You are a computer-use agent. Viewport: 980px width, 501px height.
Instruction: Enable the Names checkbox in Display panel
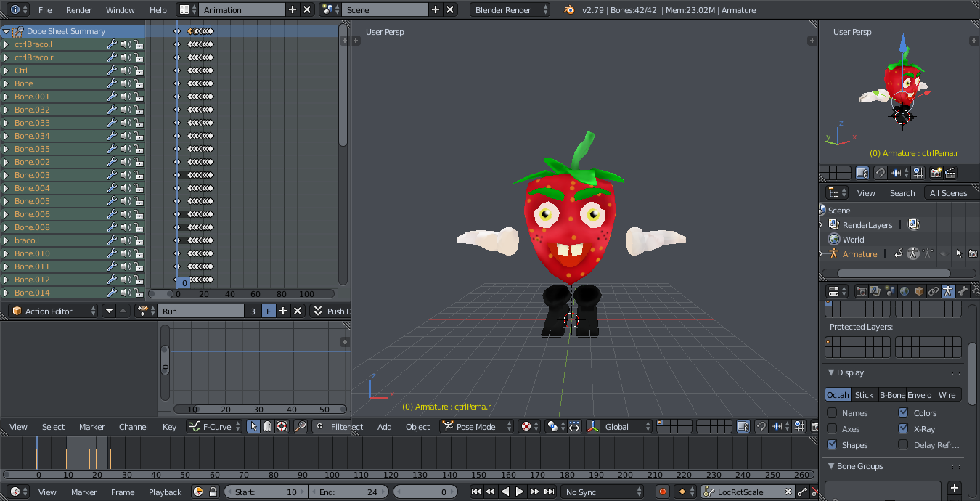click(x=831, y=413)
